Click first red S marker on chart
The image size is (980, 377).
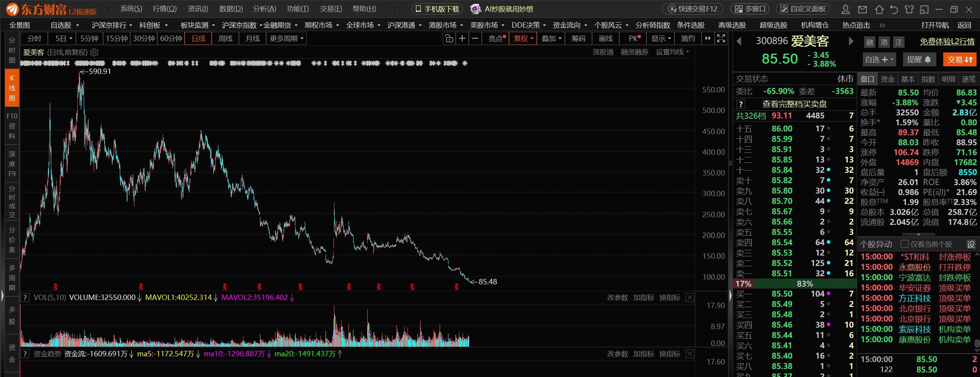click(56, 287)
